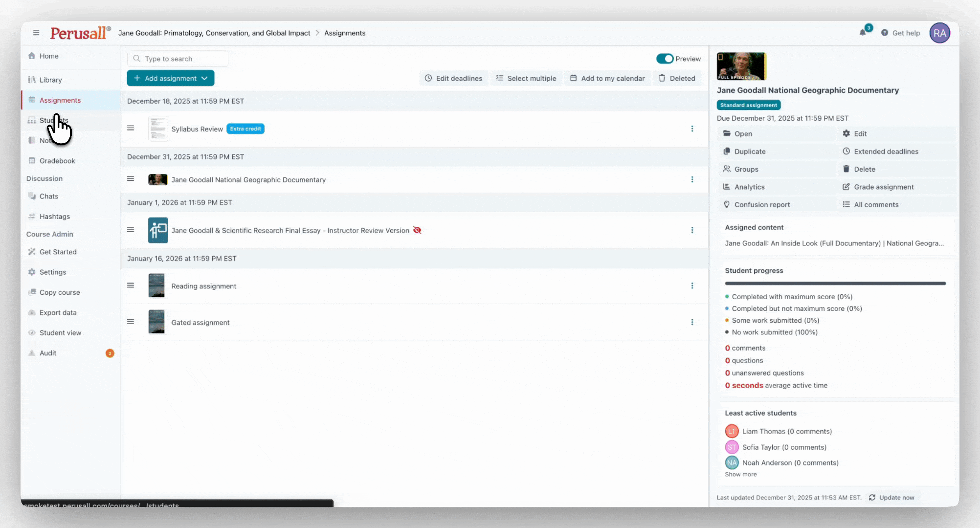Go to Home in the sidebar

(x=71, y=56)
